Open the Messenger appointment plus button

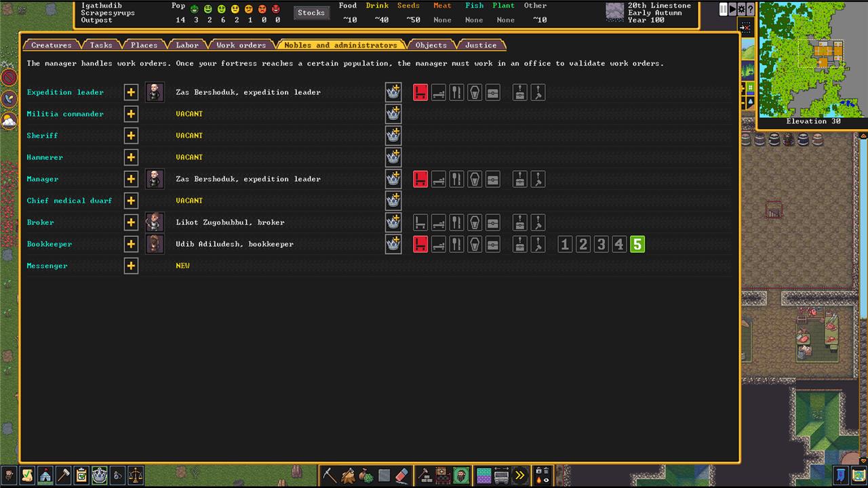pyautogui.click(x=131, y=266)
